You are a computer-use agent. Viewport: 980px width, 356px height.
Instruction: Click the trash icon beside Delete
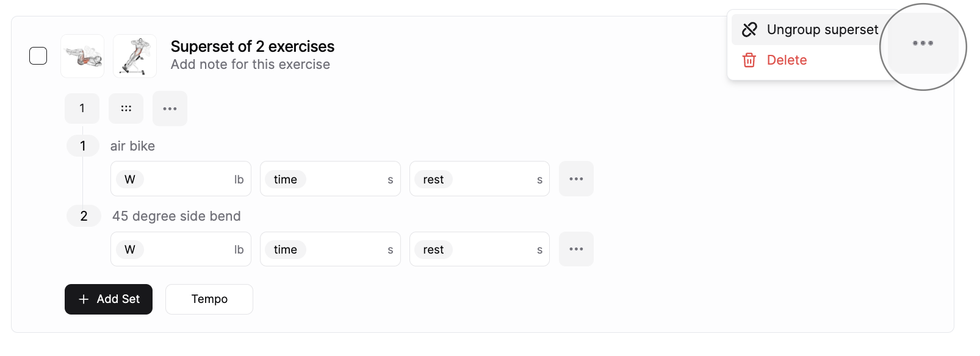[x=749, y=60]
